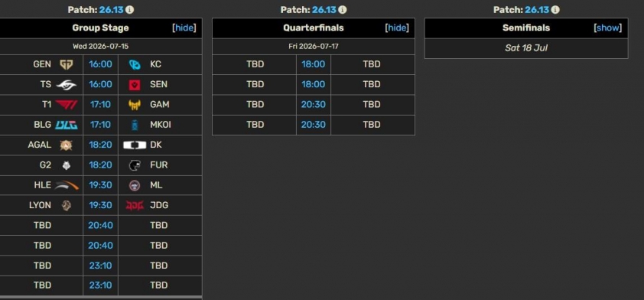
Task: Open info icon next to Group Stage patch
Action: point(129,10)
